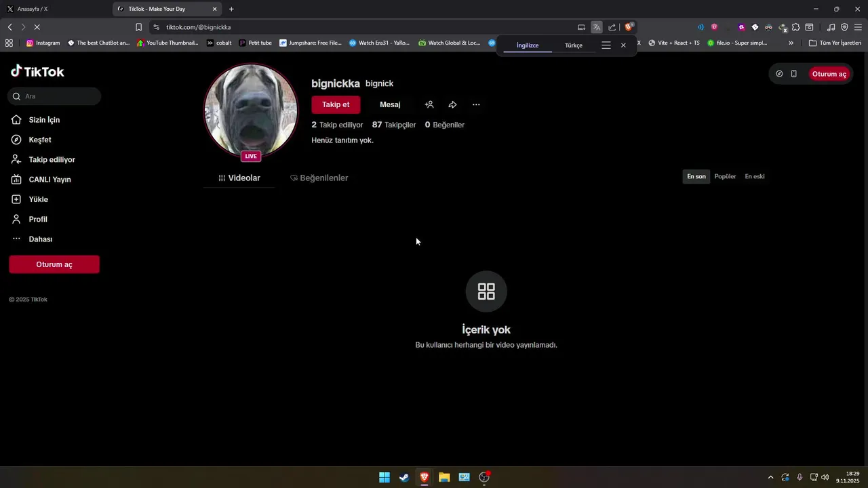Image resolution: width=868 pixels, height=488 pixels.
Task: Open cobalt bookmark
Action: pos(219,43)
